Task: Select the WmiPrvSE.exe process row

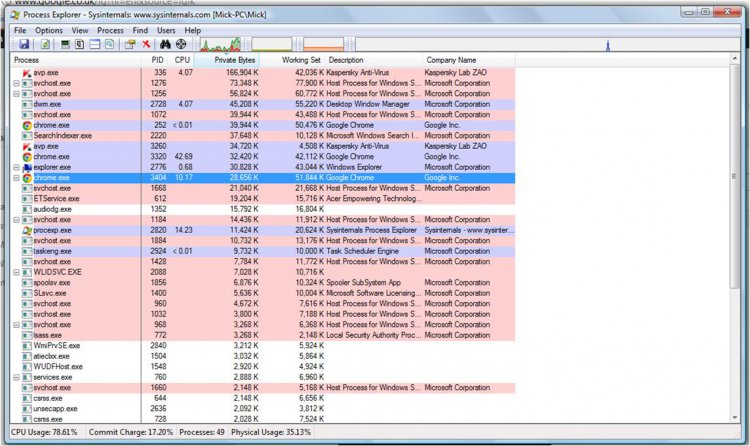Action: [263, 346]
